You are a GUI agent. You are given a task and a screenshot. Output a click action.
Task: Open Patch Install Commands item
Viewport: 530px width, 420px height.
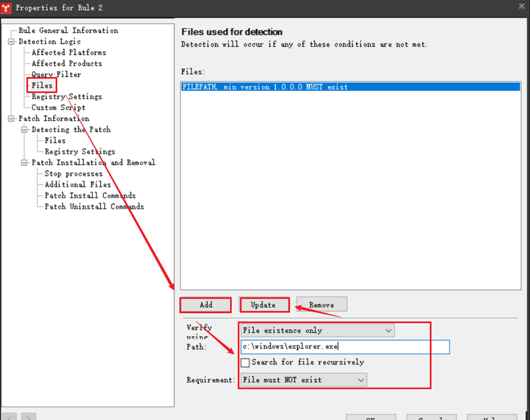pos(90,196)
